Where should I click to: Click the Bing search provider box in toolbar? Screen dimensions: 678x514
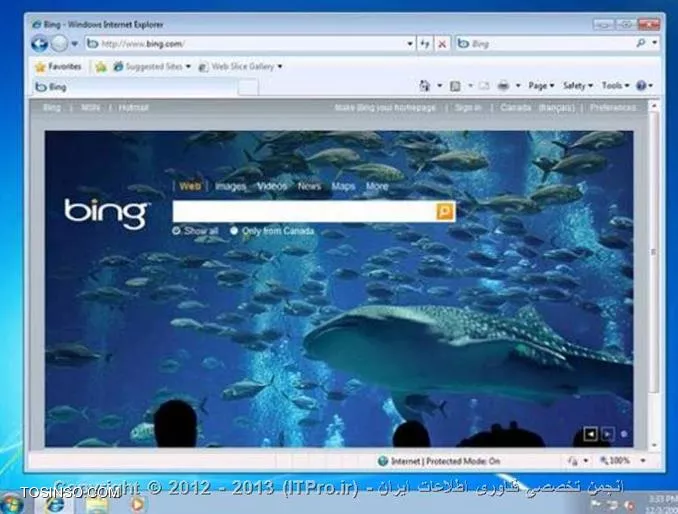click(x=545, y=44)
